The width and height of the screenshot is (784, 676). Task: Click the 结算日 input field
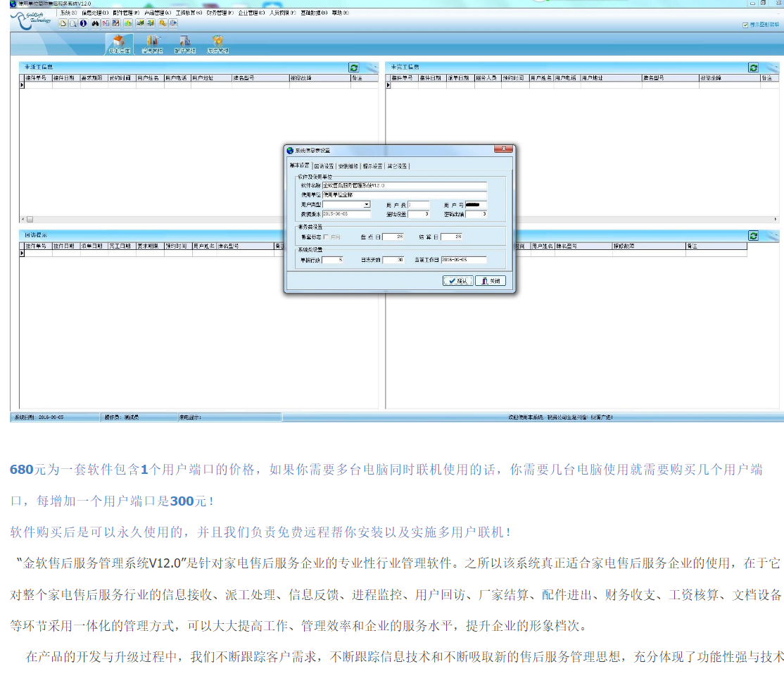click(452, 237)
